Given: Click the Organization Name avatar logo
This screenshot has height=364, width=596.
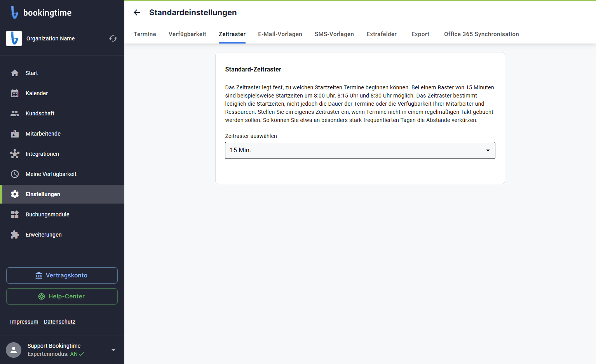Looking at the screenshot, I should coord(14,38).
